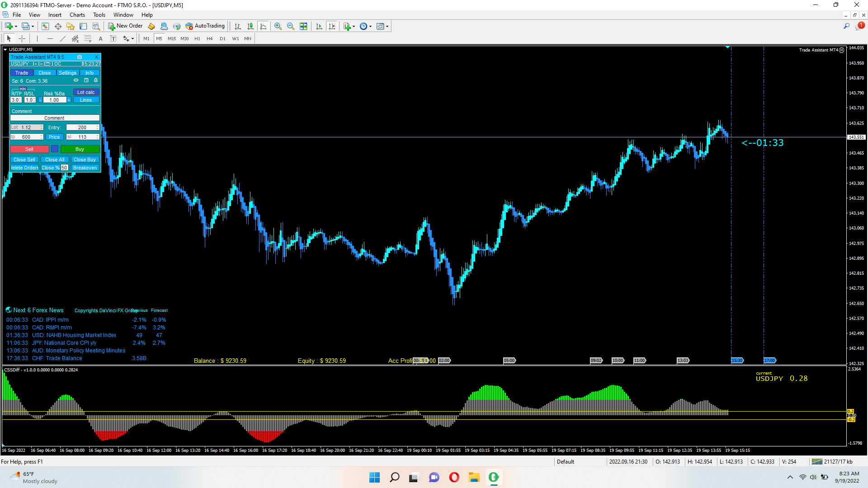Select the Crosshair cursor tool
Viewport: 868px width, 488px height.
22,39
